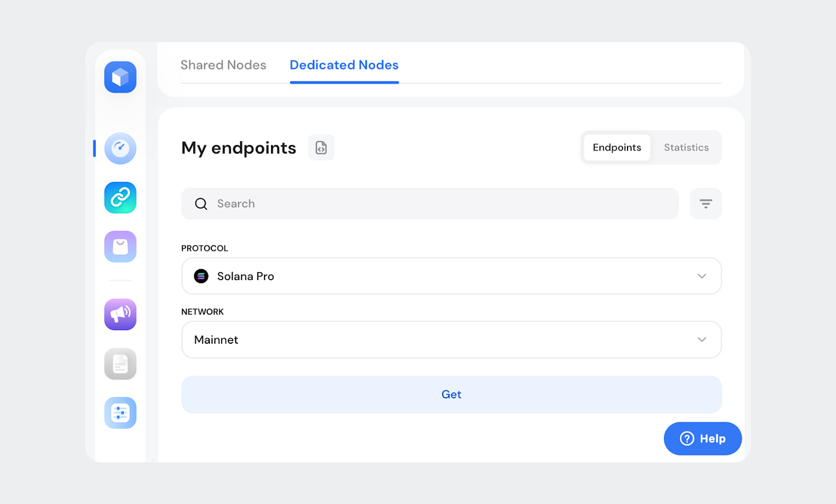Open the Help button
The height and width of the screenshot is (504, 836).
tap(703, 439)
